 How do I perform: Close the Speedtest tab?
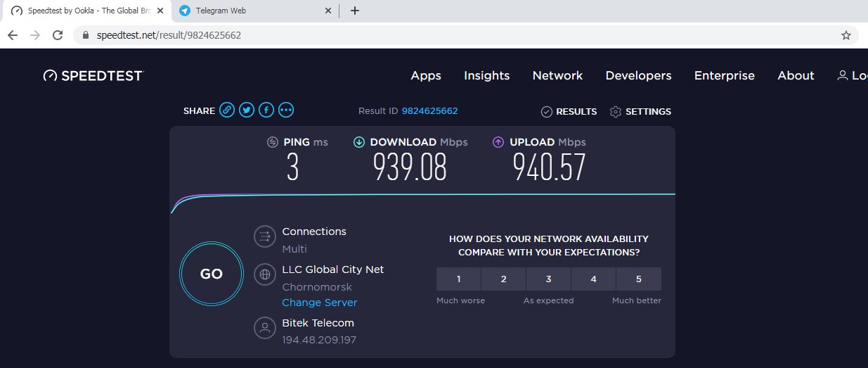159,11
